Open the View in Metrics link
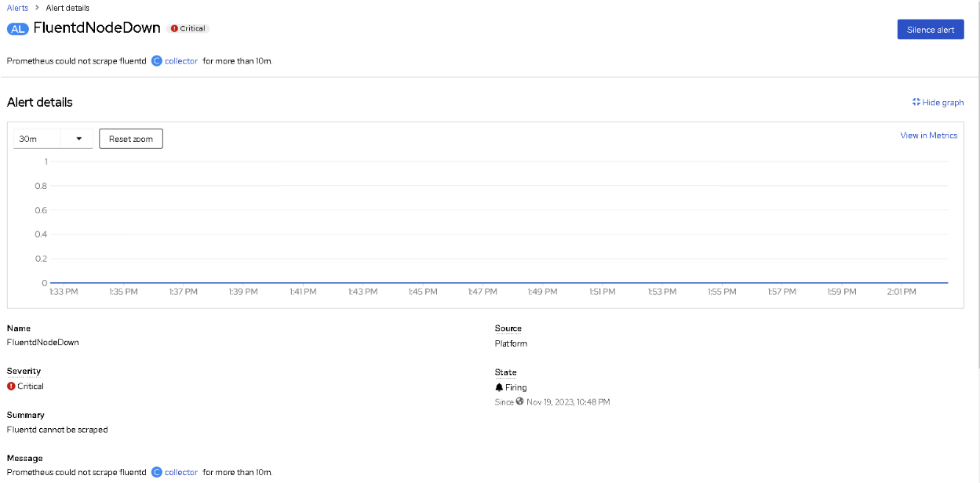The width and height of the screenshot is (980, 483). click(x=928, y=136)
